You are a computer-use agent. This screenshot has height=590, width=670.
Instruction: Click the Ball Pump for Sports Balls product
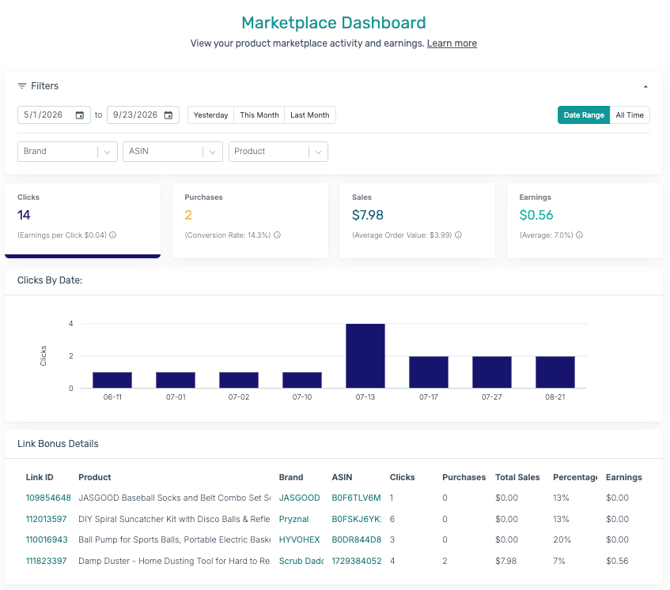[174, 540]
